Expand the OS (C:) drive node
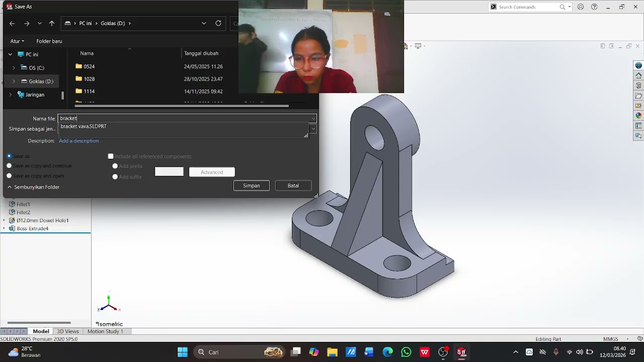This screenshot has height=362, width=644. pos(14,68)
